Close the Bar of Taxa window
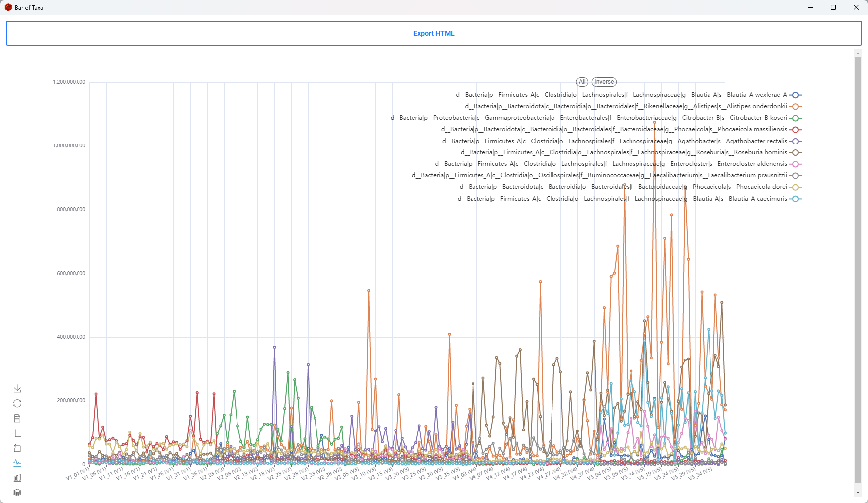 click(x=856, y=7)
